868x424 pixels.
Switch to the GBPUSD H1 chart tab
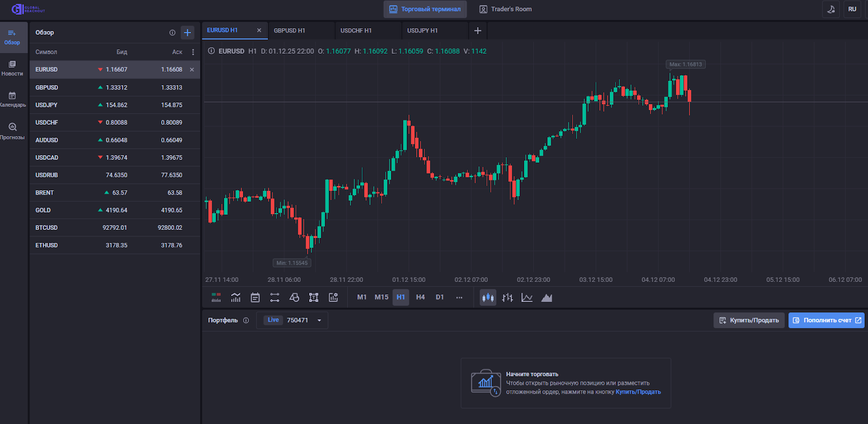pos(290,31)
